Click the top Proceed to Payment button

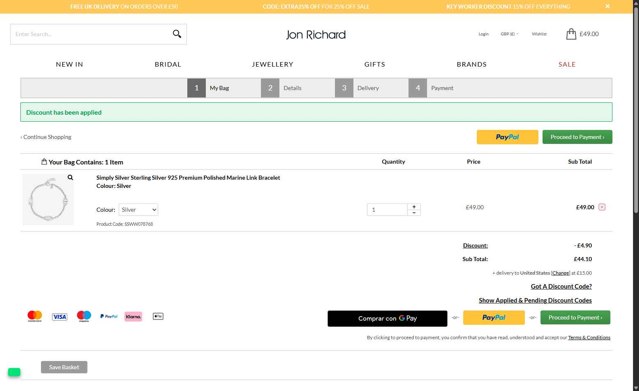click(x=577, y=137)
